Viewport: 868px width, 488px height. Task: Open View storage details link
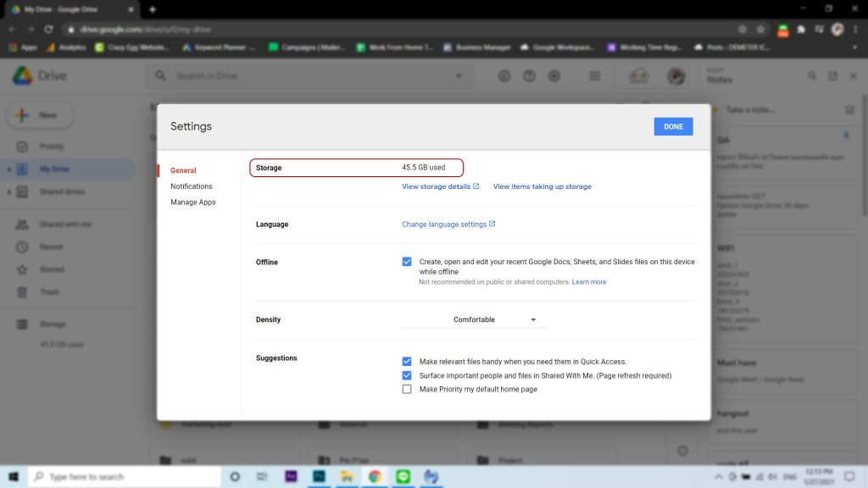pos(440,186)
